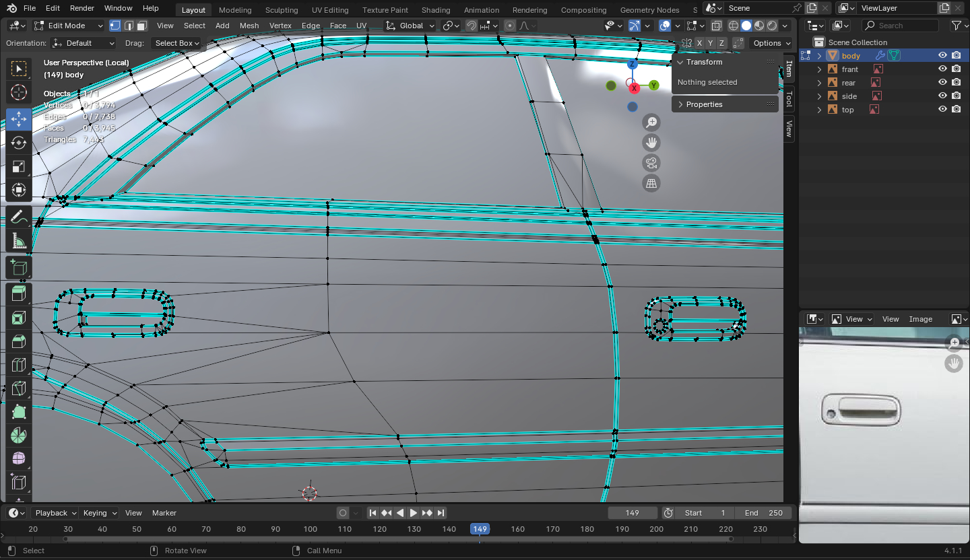This screenshot has width=970, height=560.
Task: Expand the Properties panel section
Action: [704, 104]
